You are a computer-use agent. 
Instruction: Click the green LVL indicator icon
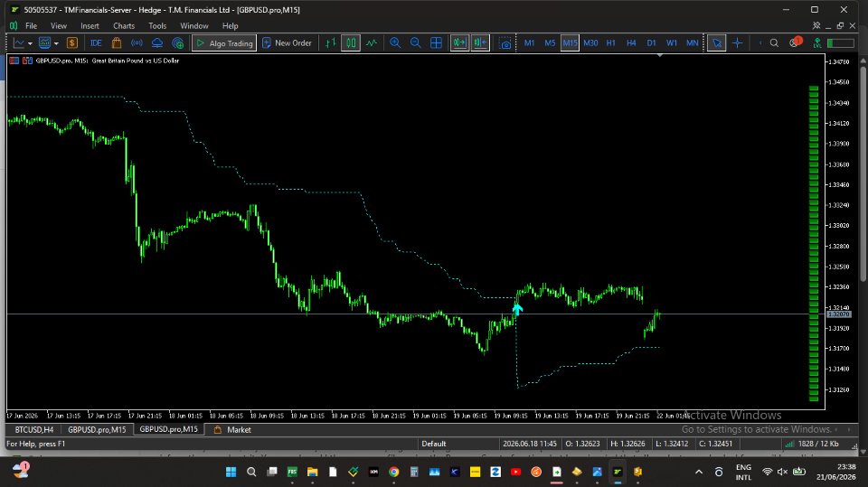(817, 42)
